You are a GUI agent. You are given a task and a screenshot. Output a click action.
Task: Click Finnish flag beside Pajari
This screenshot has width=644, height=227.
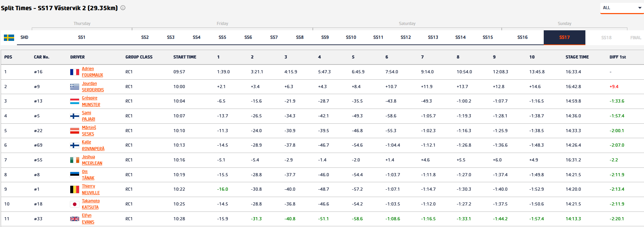(x=74, y=116)
